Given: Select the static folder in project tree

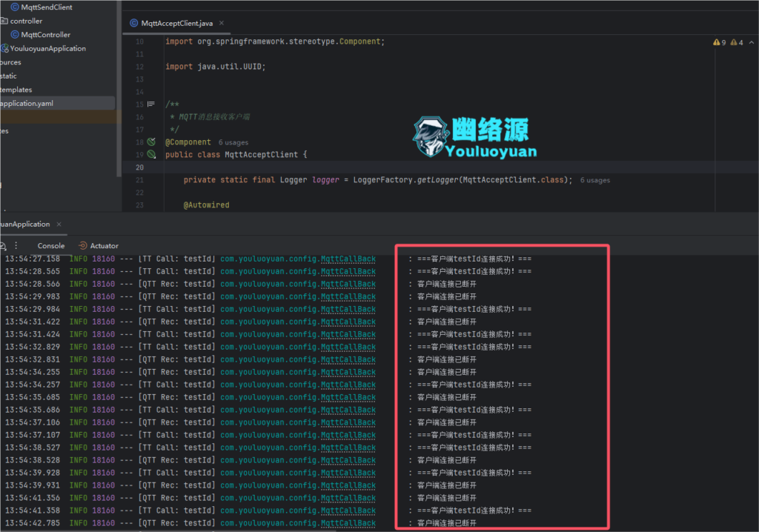Looking at the screenshot, I should click(x=8, y=76).
